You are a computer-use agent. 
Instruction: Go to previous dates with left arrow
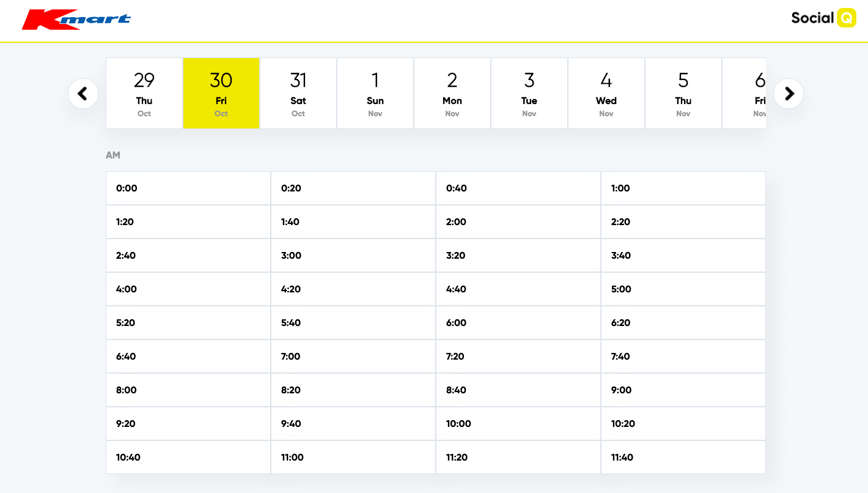[83, 94]
